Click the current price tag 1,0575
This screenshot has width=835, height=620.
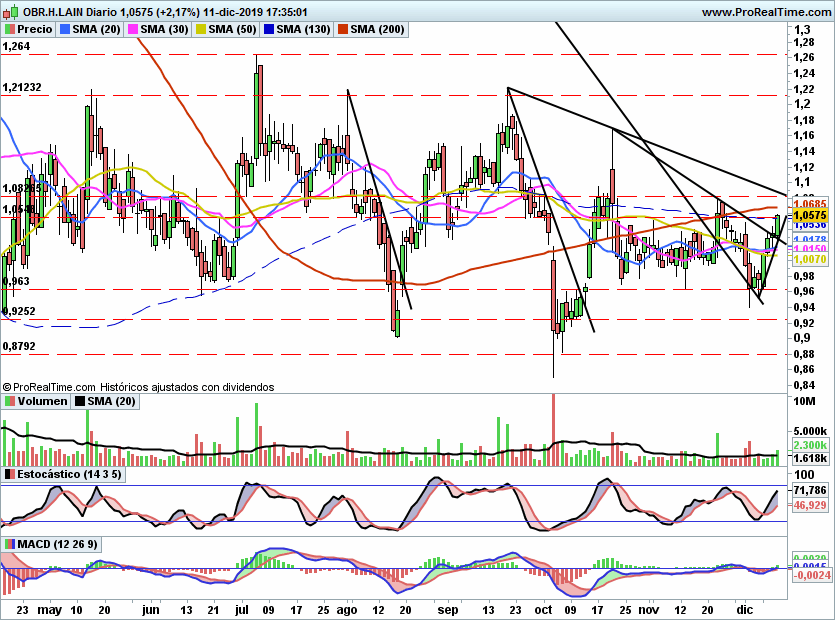pos(808,215)
